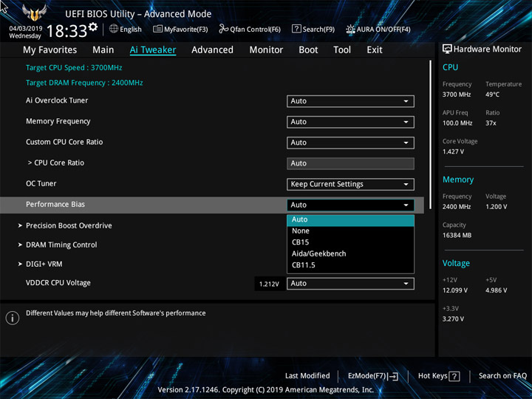Expand the DIGI+ VRM submenu
This screenshot has height=399, width=532.
click(40, 264)
